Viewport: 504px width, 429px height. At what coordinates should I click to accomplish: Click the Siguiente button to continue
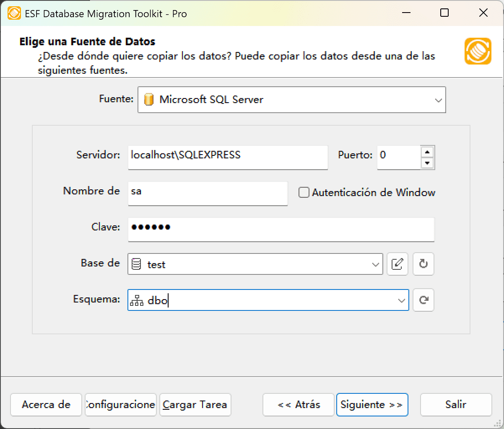click(372, 405)
